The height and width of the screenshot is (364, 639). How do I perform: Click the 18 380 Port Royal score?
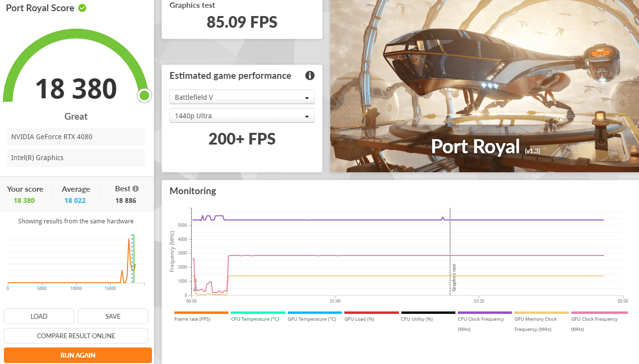[x=76, y=89]
